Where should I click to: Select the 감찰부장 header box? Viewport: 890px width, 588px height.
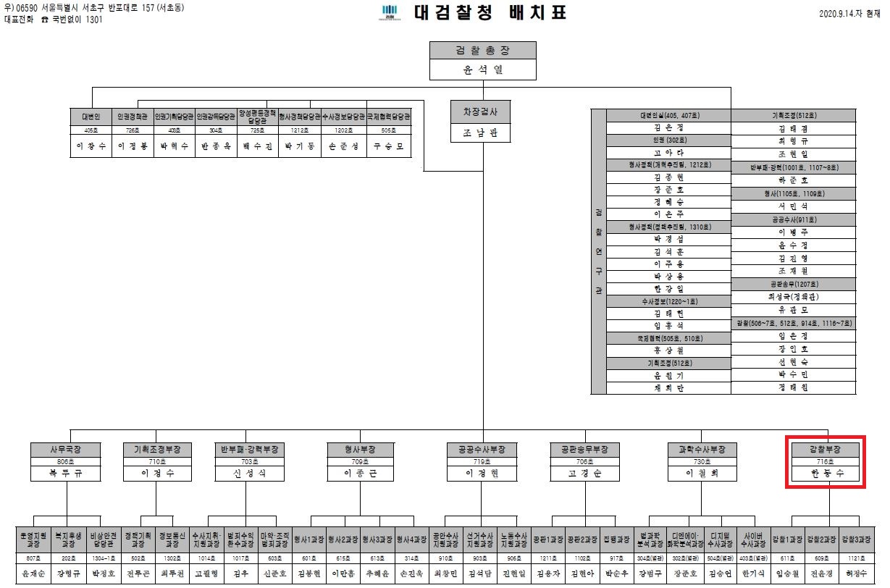pos(825,450)
